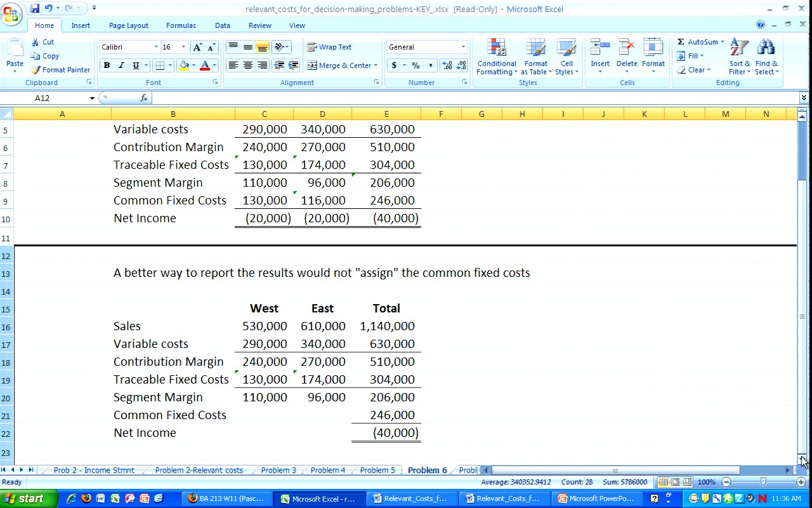The height and width of the screenshot is (508, 812).
Task: Open the General number format dropdown
Action: 463,48
